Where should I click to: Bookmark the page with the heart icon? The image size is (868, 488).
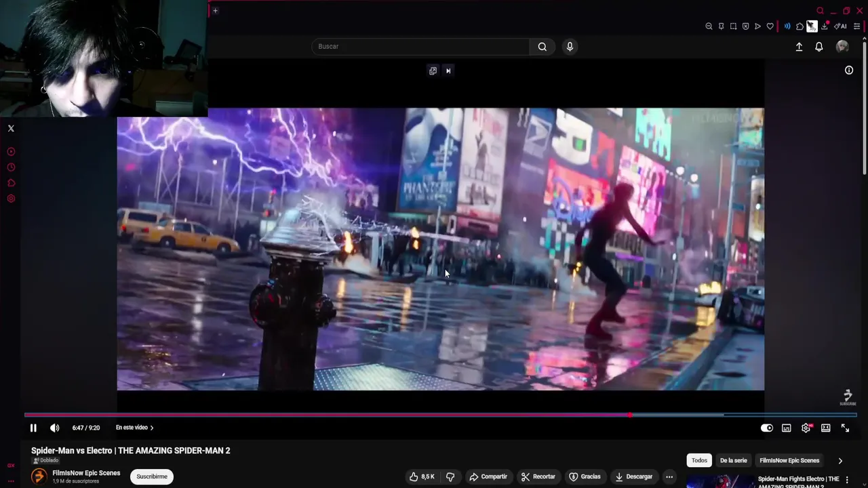[x=770, y=26]
